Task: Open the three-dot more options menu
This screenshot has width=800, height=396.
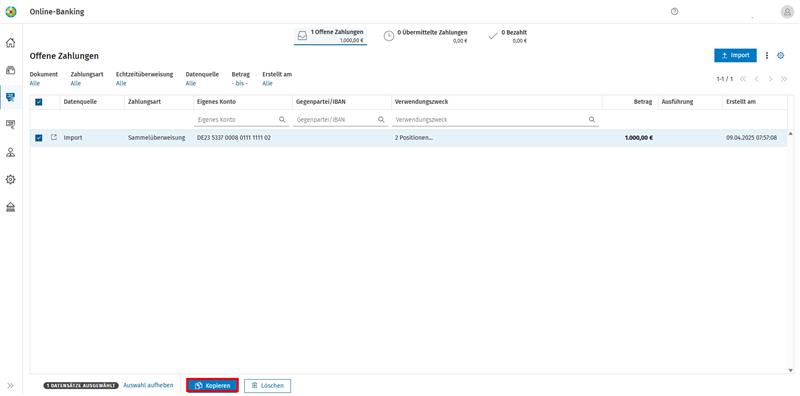Action: (x=766, y=56)
